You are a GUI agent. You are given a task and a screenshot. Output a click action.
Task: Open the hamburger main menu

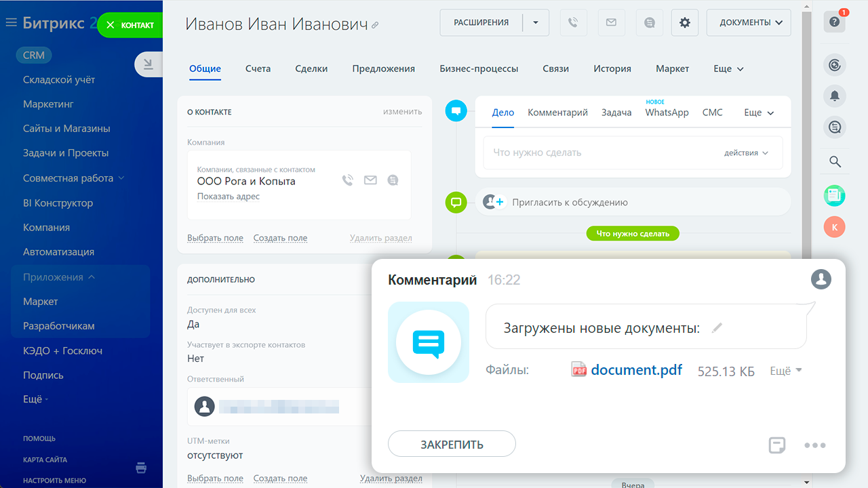pyautogui.click(x=11, y=23)
